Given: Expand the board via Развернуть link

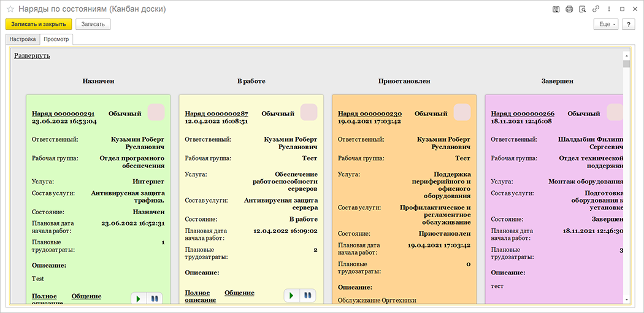Looking at the screenshot, I should coord(32,55).
